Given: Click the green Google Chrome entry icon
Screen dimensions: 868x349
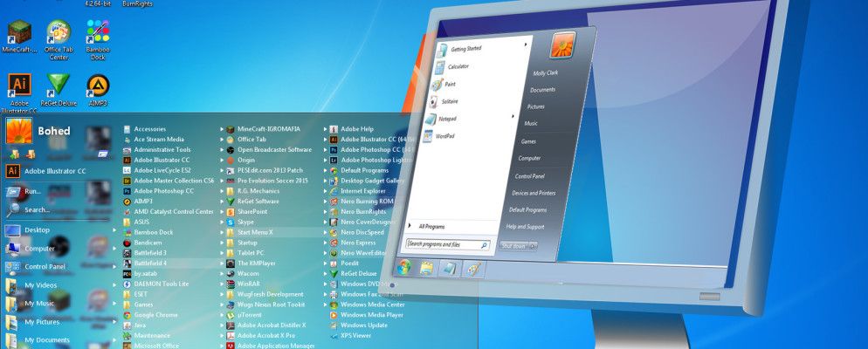Looking at the screenshot, I should click(x=127, y=315).
